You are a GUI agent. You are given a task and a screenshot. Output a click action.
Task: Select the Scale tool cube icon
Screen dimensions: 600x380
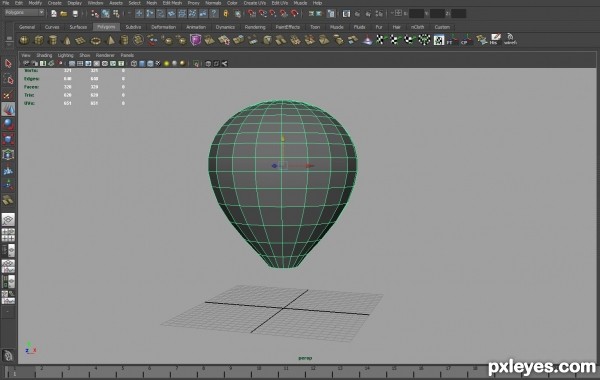point(8,139)
